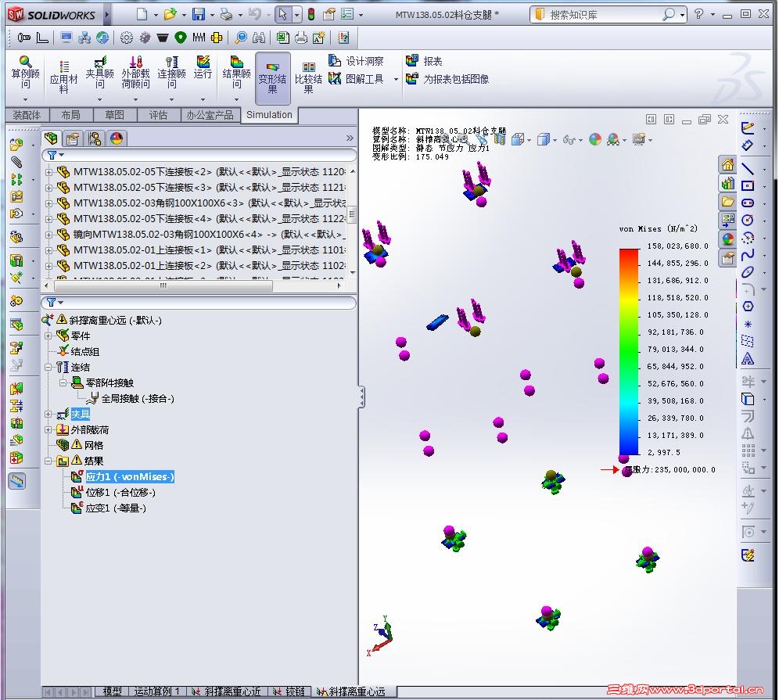This screenshot has height=700, width=779.
Task: Click the Print icon in title bar
Action: coord(227,14)
